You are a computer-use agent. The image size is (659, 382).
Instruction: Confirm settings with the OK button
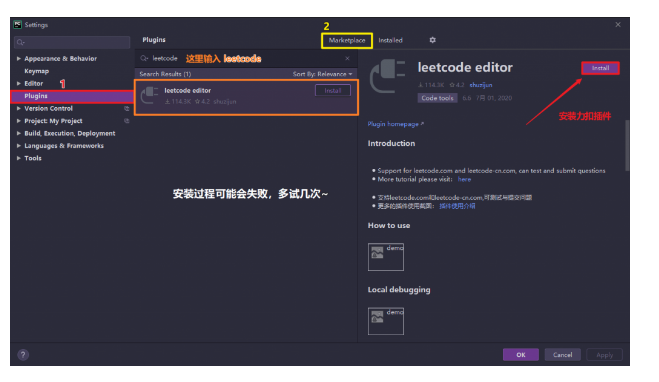(x=521, y=355)
